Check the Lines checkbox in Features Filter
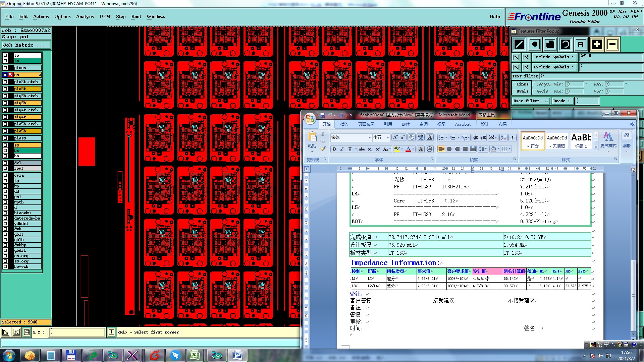 [x=514, y=84]
